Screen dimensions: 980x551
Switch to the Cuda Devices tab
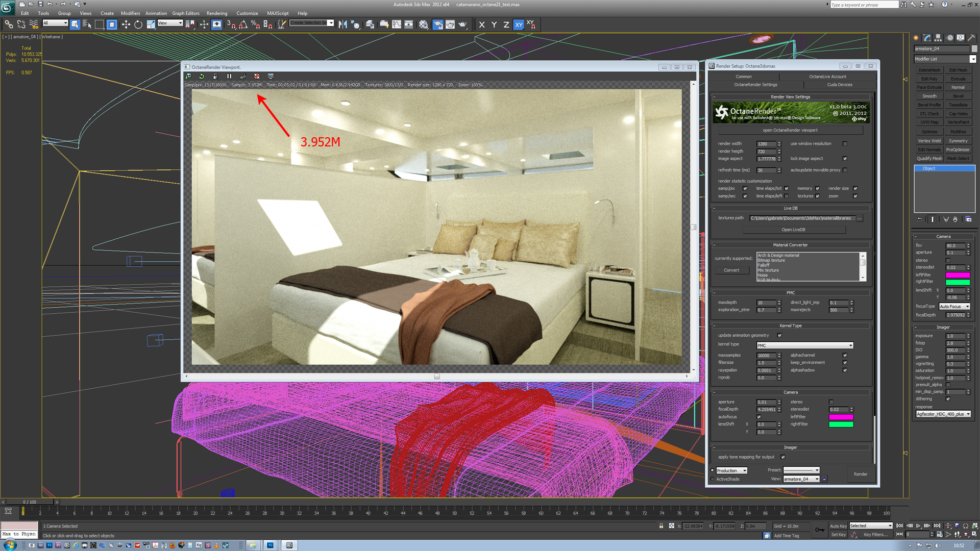(839, 85)
